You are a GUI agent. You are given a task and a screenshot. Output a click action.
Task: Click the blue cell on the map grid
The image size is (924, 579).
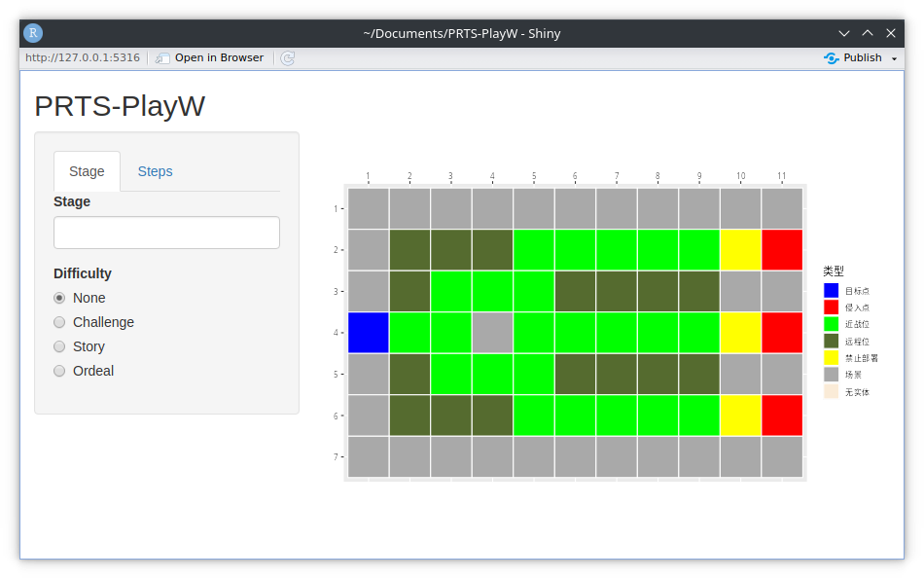click(x=368, y=332)
